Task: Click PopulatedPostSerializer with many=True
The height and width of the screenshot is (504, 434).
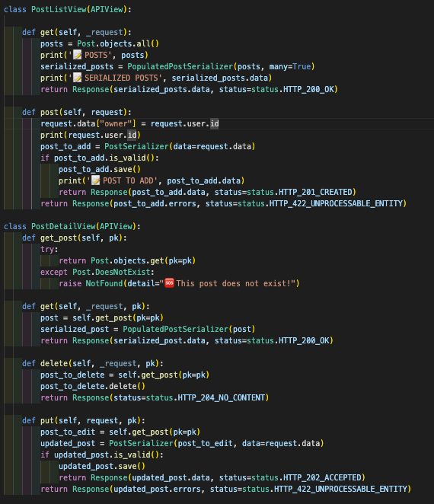Action: coord(180,66)
